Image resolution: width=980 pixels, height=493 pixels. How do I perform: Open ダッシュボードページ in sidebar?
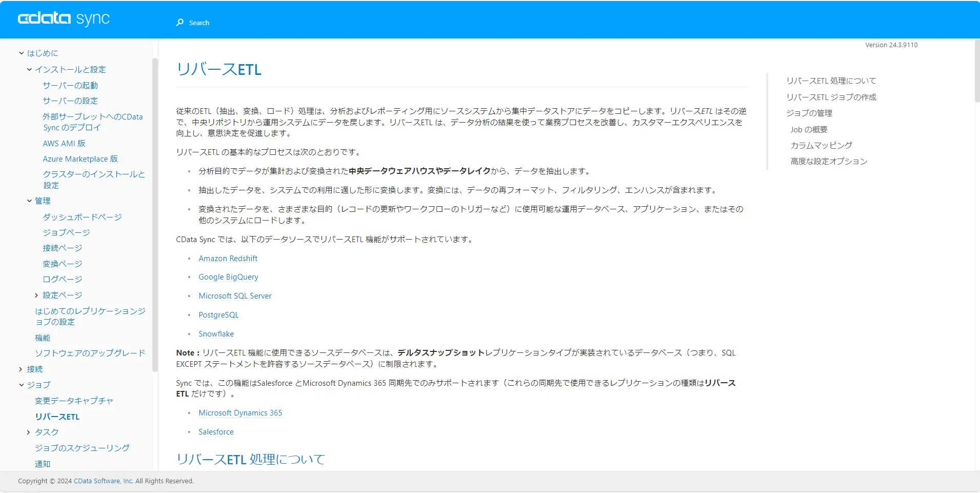pyautogui.click(x=82, y=217)
